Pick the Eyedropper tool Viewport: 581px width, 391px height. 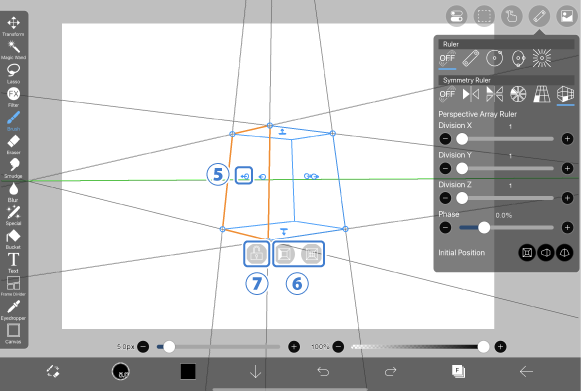[x=13, y=310]
